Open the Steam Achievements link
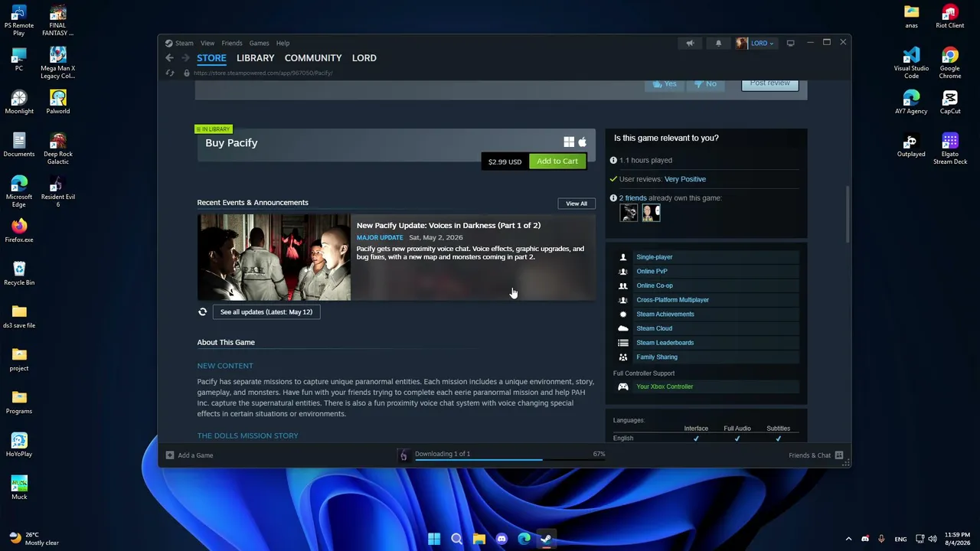 tap(665, 315)
